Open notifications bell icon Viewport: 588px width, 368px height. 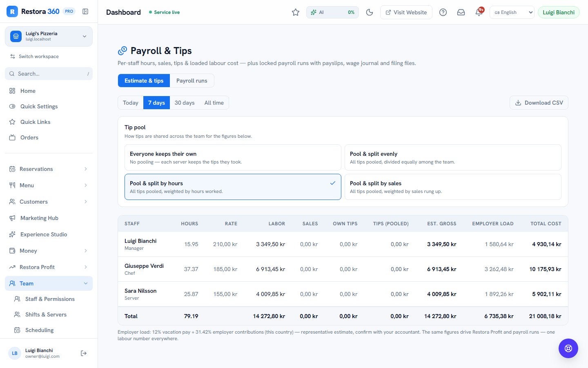point(479,12)
